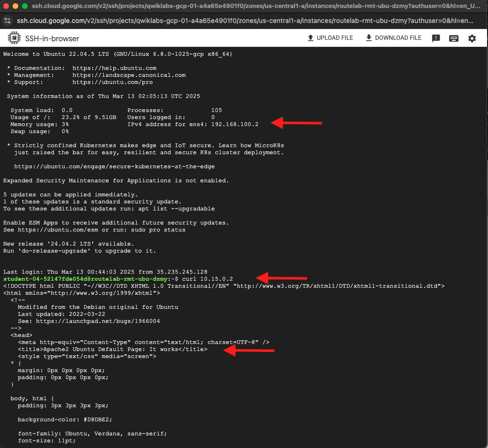The width and height of the screenshot is (488, 448).
Task: Click the 'Processes: 105' text
Action: click(175, 110)
